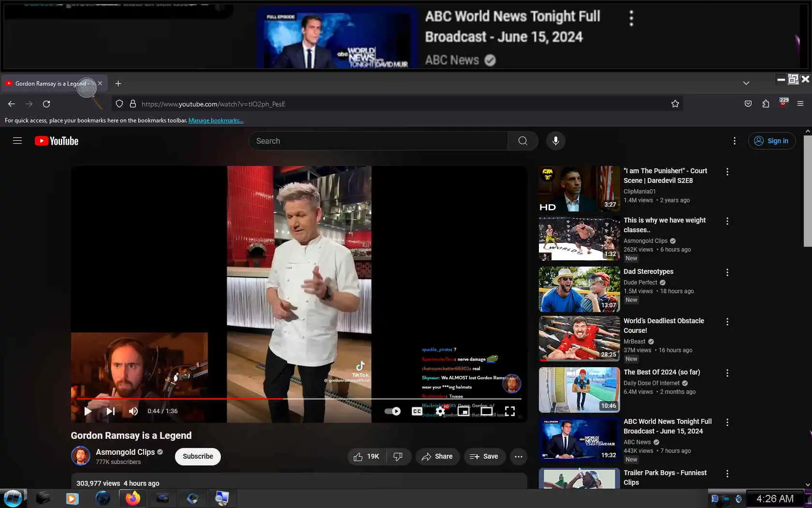812x508 pixels.
Task: Enter fullscreen video mode
Action: (x=510, y=411)
